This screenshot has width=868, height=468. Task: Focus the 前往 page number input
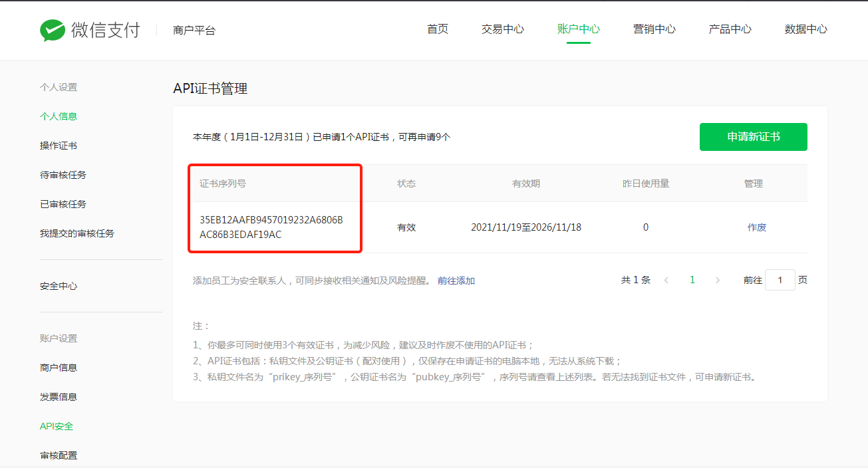tap(780, 280)
